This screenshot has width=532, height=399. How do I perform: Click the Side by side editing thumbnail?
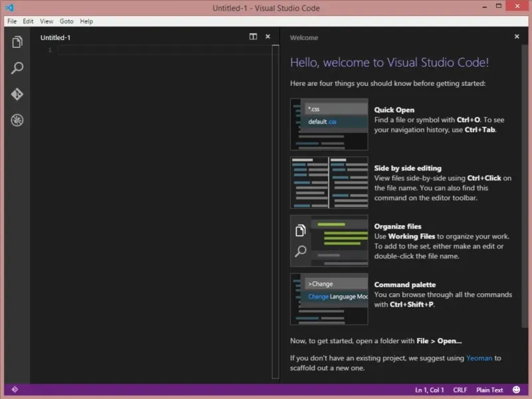point(329,182)
